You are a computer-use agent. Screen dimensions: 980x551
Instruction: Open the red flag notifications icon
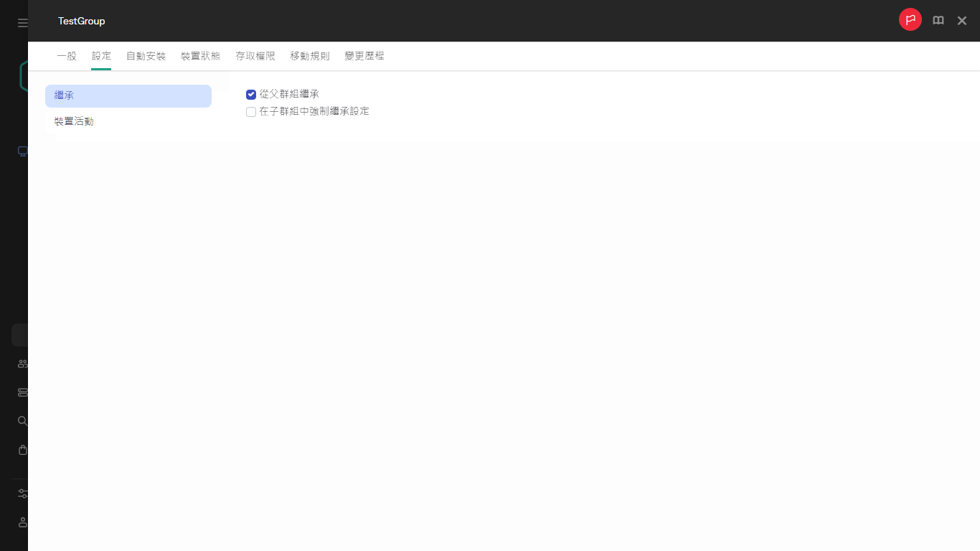(x=910, y=19)
